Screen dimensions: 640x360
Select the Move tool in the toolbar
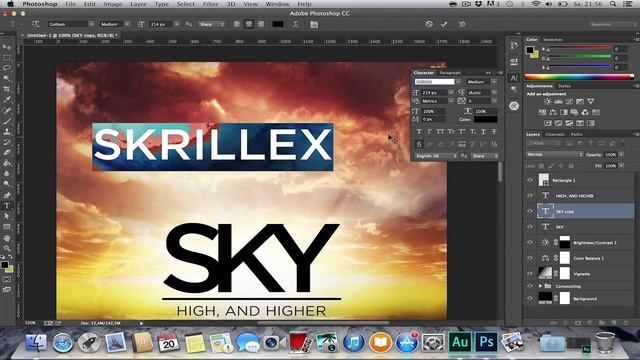click(x=7, y=47)
